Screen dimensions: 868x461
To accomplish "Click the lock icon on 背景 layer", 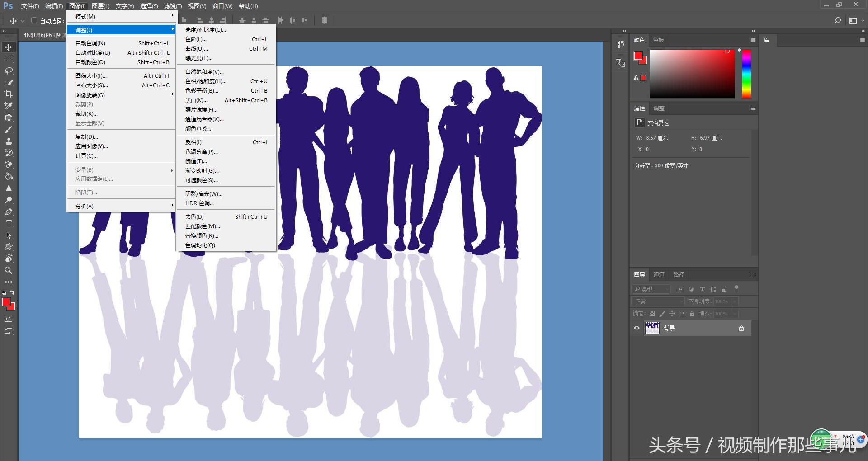I will click(x=741, y=328).
